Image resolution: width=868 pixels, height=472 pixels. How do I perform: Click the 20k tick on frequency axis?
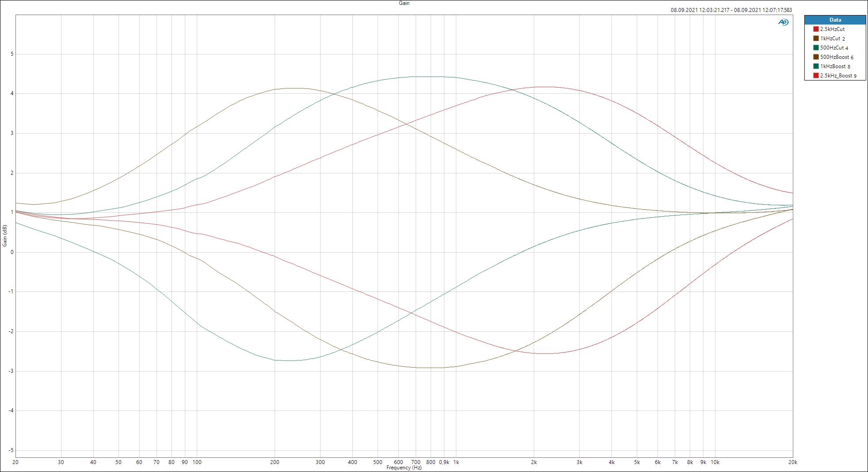pyautogui.click(x=792, y=462)
